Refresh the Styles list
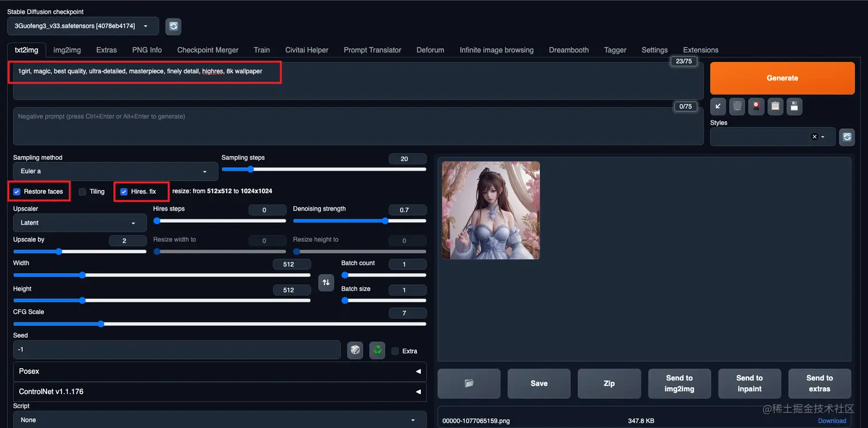 point(847,137)
